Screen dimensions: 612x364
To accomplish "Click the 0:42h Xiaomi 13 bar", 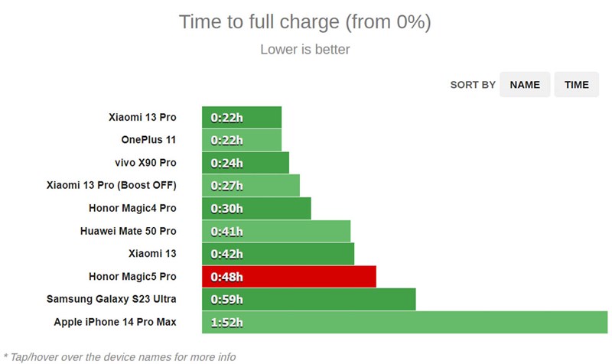I will pyautogui.click(x=278, y=253).
